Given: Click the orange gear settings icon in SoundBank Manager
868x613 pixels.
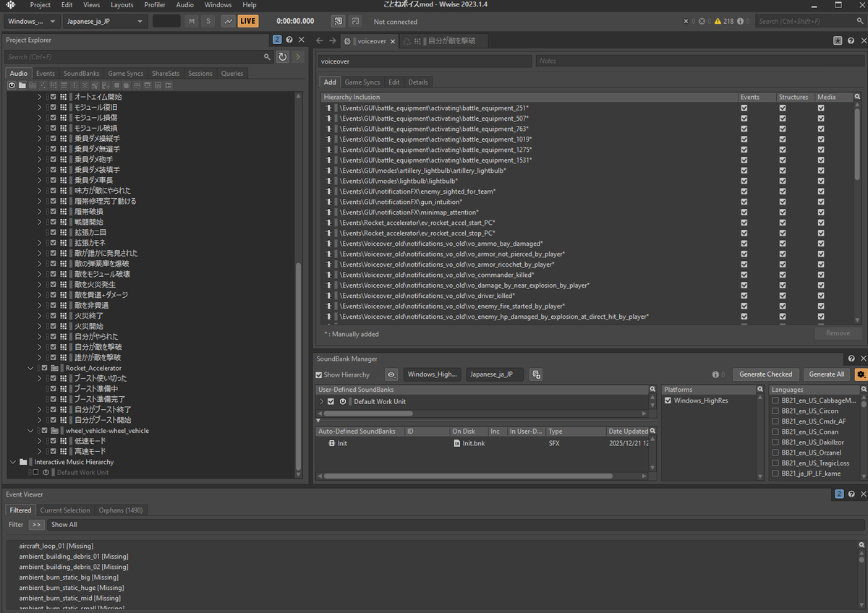Looking at the screenshot, I should pyautogui.click(x=861, y=374).
